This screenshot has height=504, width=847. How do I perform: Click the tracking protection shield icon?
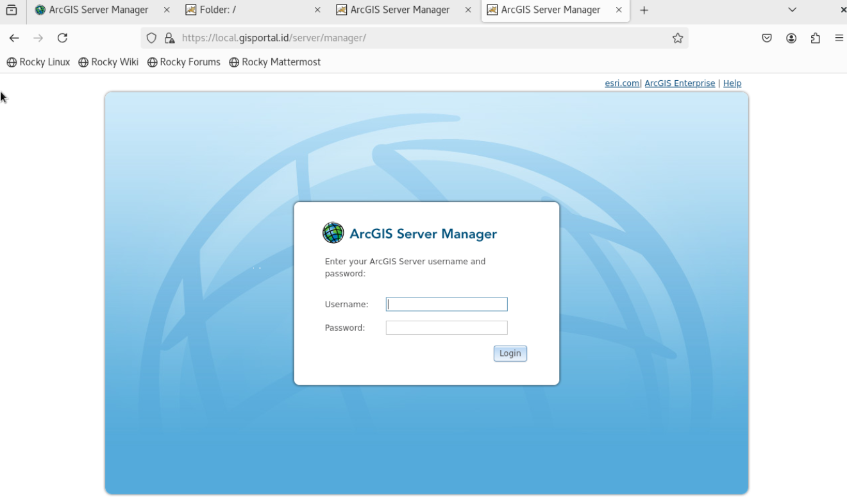151,38
